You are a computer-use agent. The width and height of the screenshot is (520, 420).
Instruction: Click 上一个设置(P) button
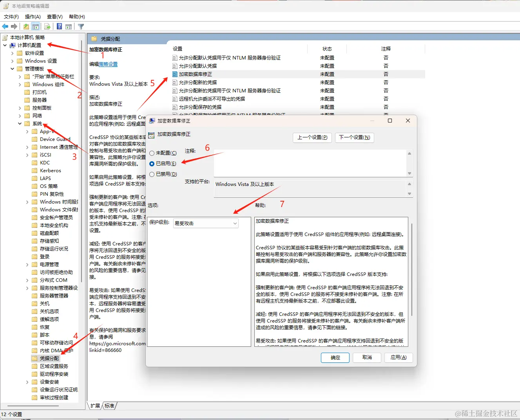tap(312, 137)
